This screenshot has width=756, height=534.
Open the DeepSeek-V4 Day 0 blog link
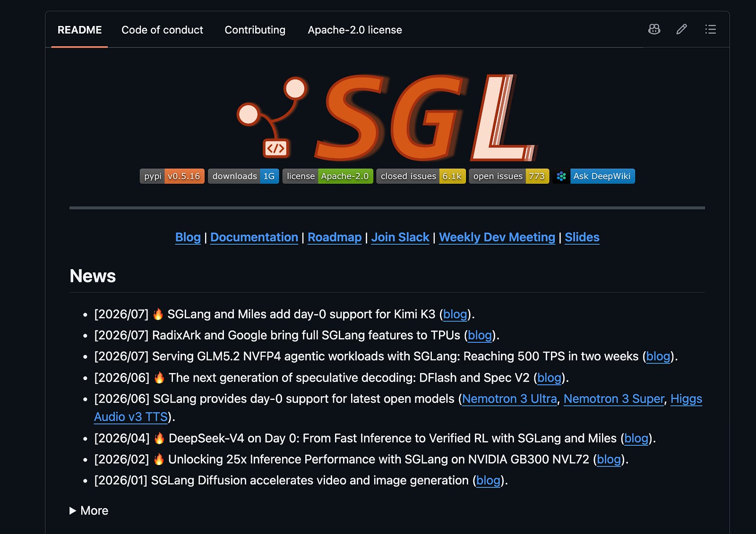636,438
